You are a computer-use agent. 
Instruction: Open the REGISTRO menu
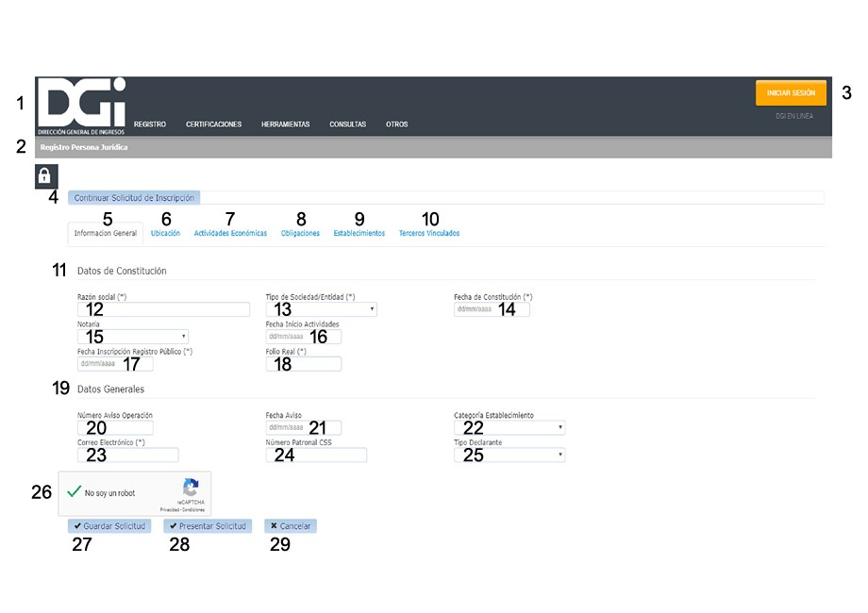[150, 124]
